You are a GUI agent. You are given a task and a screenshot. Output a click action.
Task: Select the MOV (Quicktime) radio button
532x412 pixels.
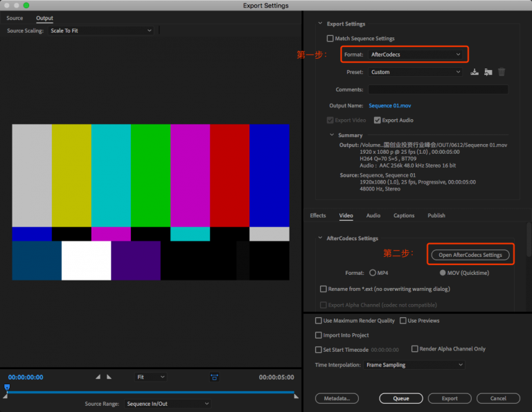pos(443,273)
